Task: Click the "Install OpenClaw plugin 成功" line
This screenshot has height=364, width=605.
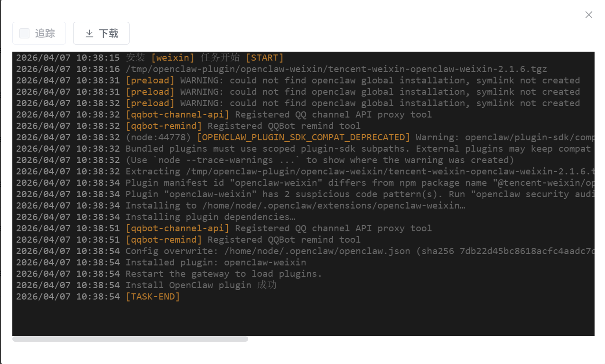Action: (201, 285)
